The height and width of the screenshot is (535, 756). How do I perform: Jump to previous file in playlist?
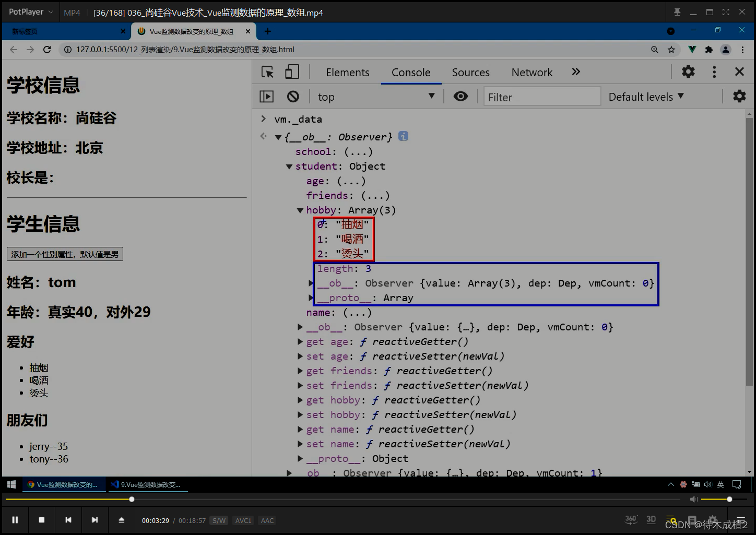point(68,520)
